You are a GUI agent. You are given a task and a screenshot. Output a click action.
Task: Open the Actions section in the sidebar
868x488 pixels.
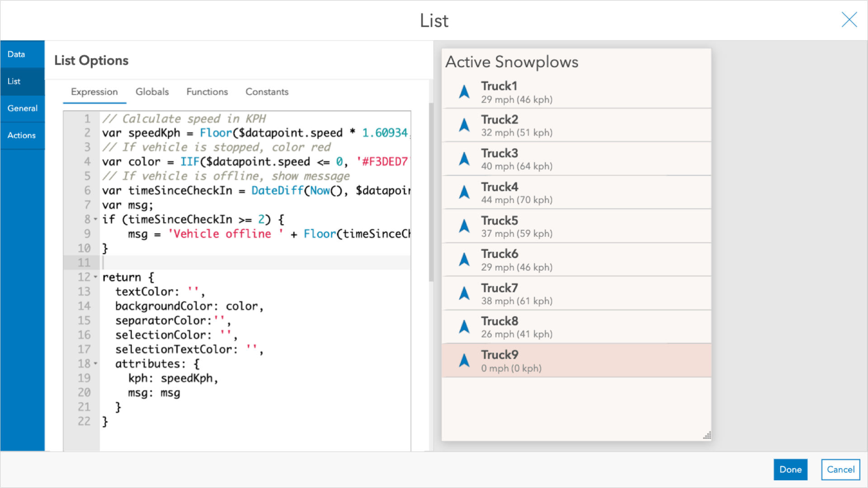pos(22,135)
